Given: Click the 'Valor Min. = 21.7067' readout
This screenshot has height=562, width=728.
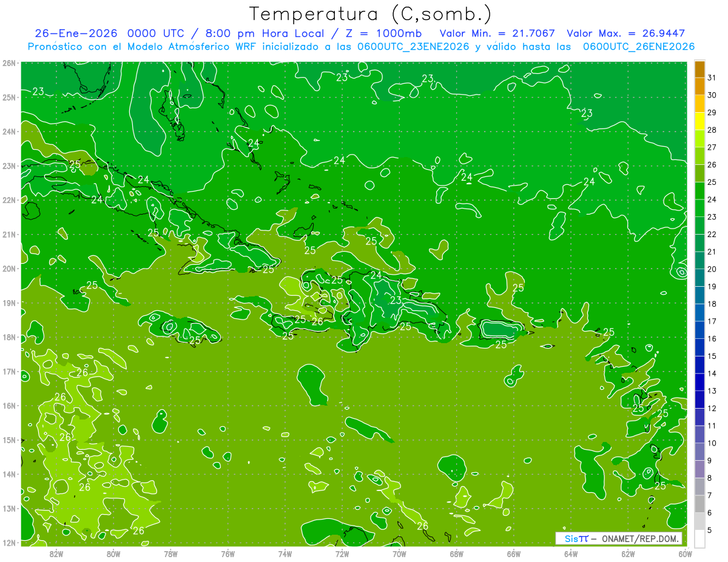Looking at the screenshot, I should click(x=497, y=33).
